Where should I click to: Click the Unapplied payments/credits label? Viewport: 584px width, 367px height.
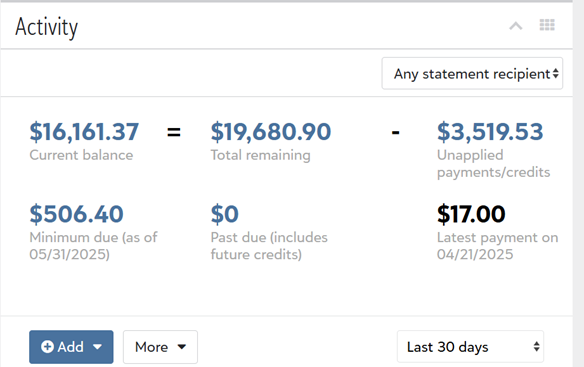[493, 164]
